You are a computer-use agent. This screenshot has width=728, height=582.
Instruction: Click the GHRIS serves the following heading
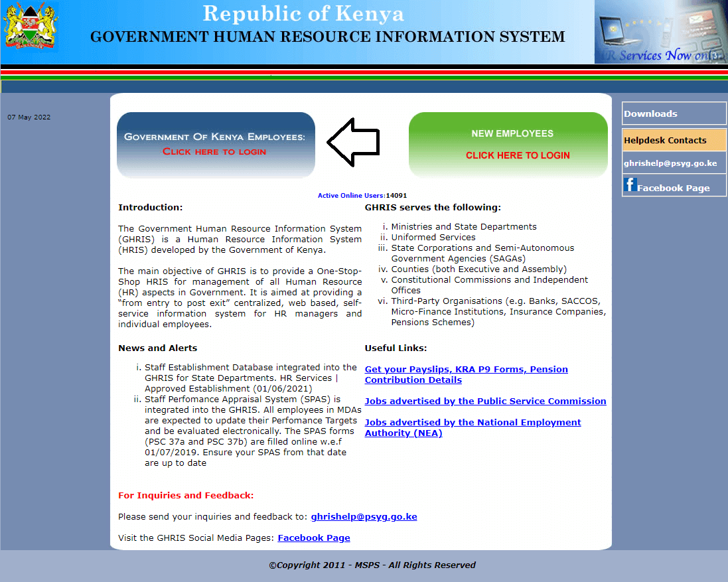coord(433,208)
